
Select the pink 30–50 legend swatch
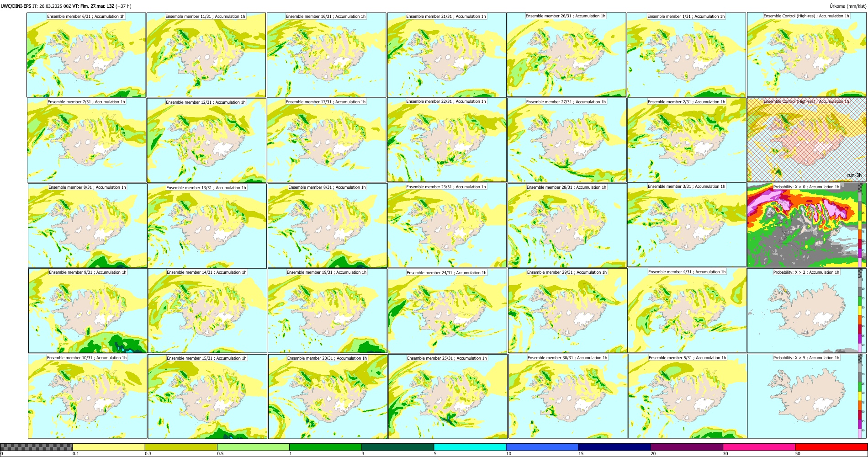coord(759,447)
